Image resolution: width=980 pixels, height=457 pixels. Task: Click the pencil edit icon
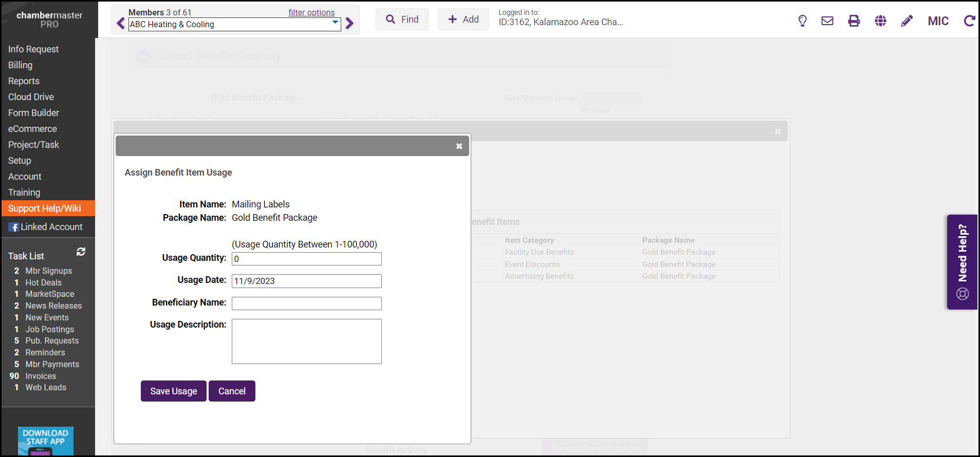tap(907, 21)
